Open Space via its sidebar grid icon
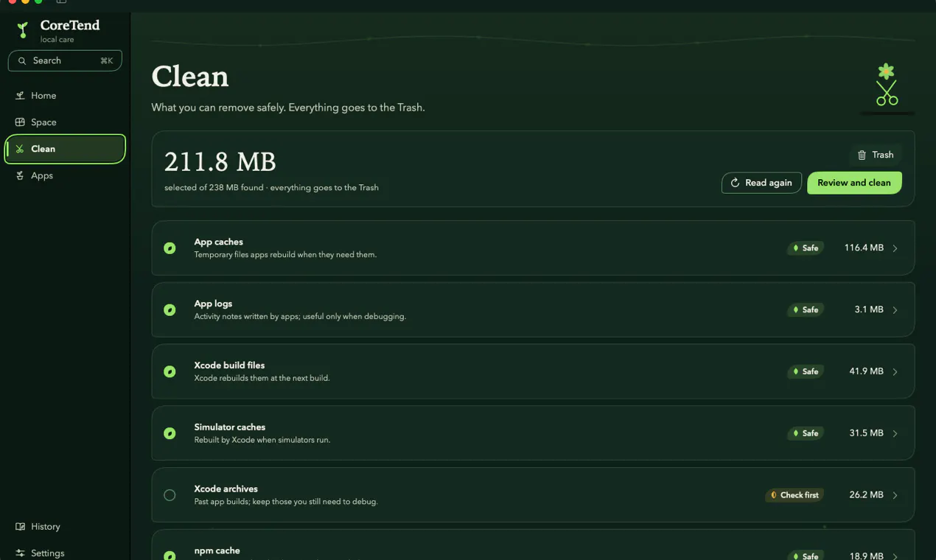The height and width of the screenshot is (560, 936). pyautogui.click(x=20, y=122)
